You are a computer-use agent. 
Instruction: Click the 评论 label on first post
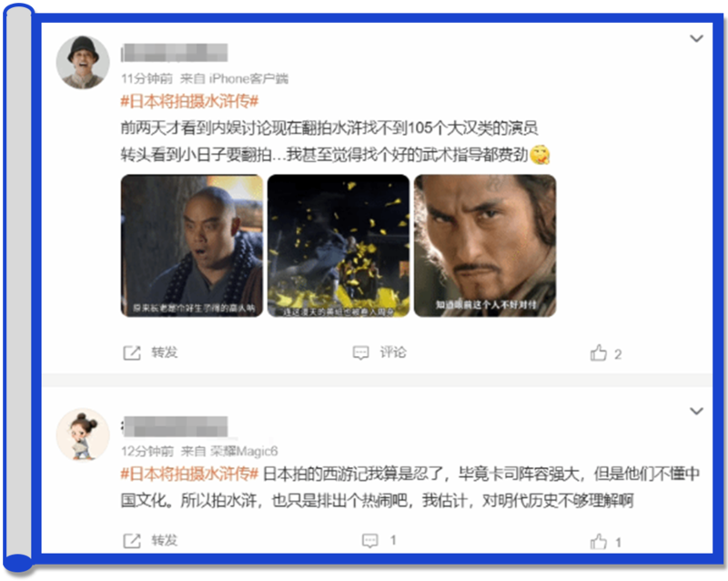[x=393, y=352]
